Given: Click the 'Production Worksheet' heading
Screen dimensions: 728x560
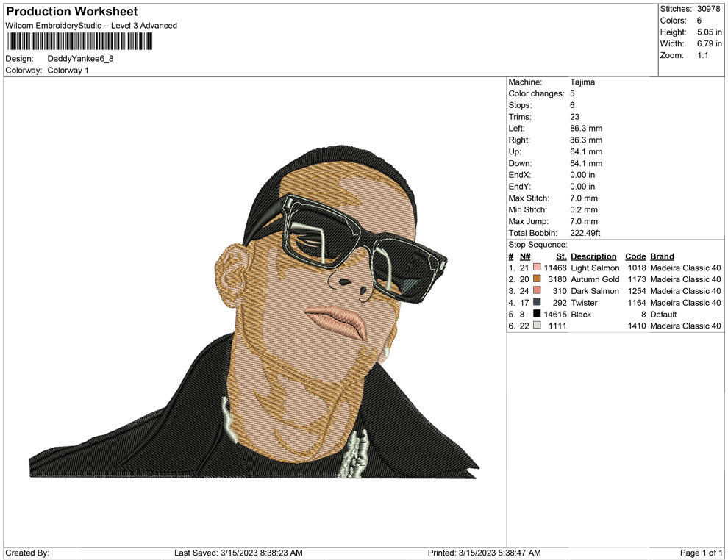Looking at the screenshot, I should pyautogui.click(x=72, y=12).
